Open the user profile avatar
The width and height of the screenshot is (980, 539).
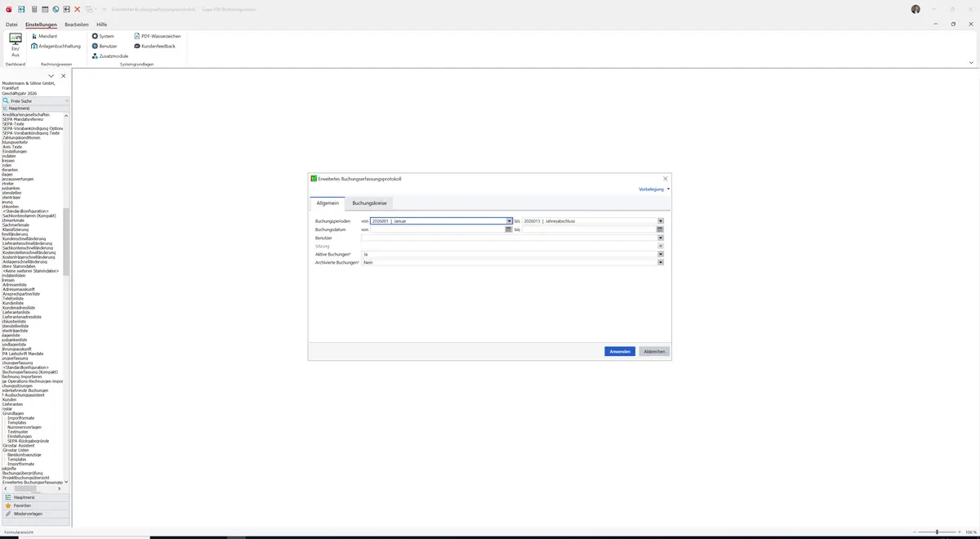tap(915, 9)
